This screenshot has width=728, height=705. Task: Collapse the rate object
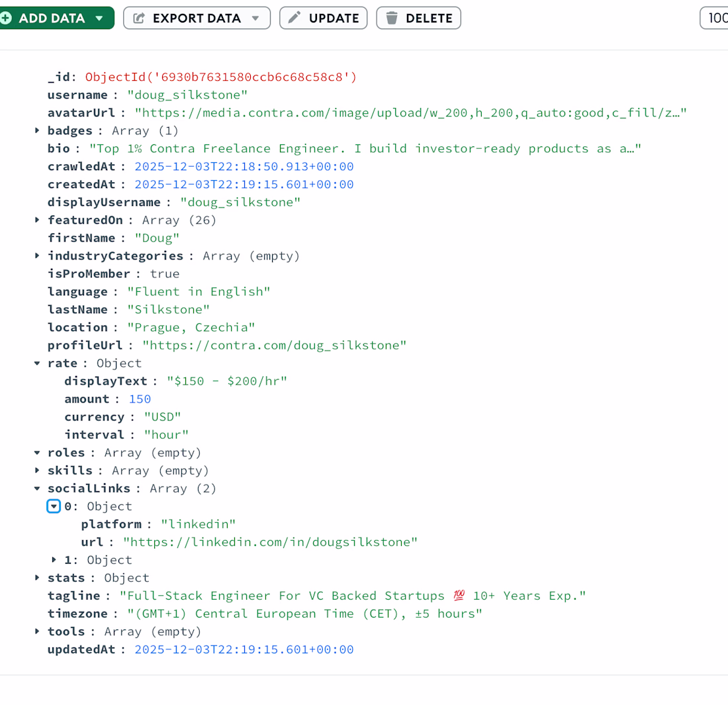[37, 363]
